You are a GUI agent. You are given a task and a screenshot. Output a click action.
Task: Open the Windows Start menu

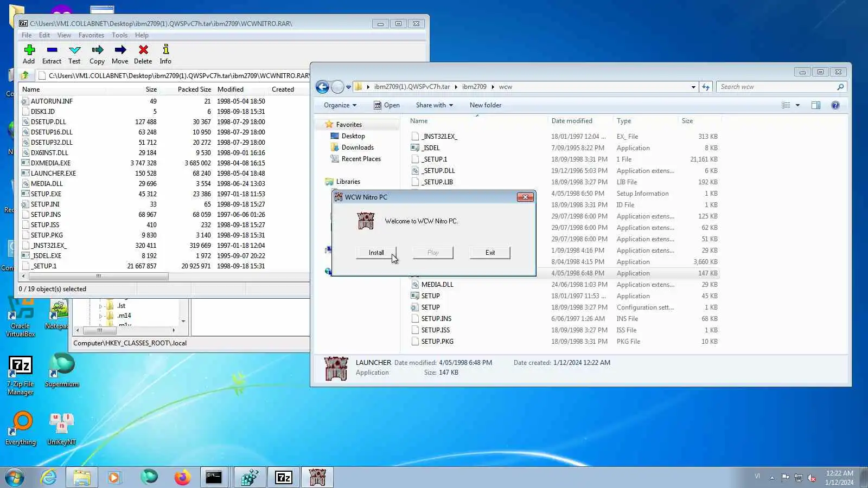click(x=15, y=477)
